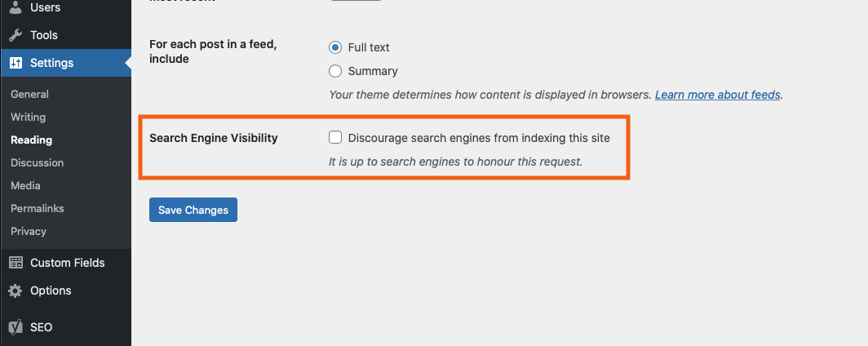Open the Media settings submenu
This screenshot has height=346, width=868.
point(25,186)
